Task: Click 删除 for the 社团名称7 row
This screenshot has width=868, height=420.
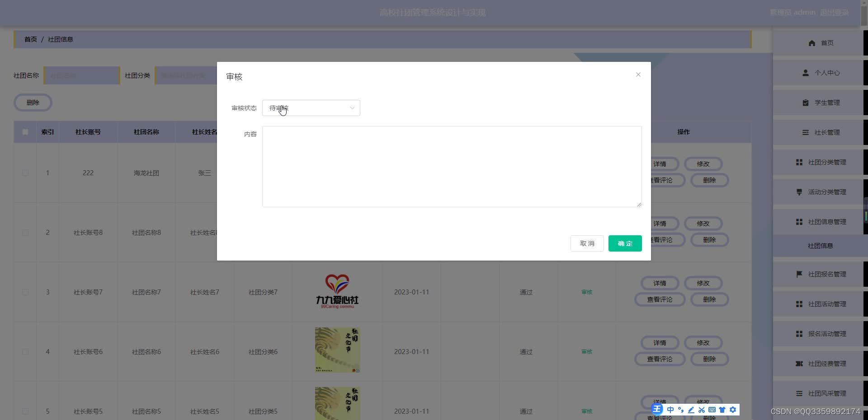Action: [709, 299]
